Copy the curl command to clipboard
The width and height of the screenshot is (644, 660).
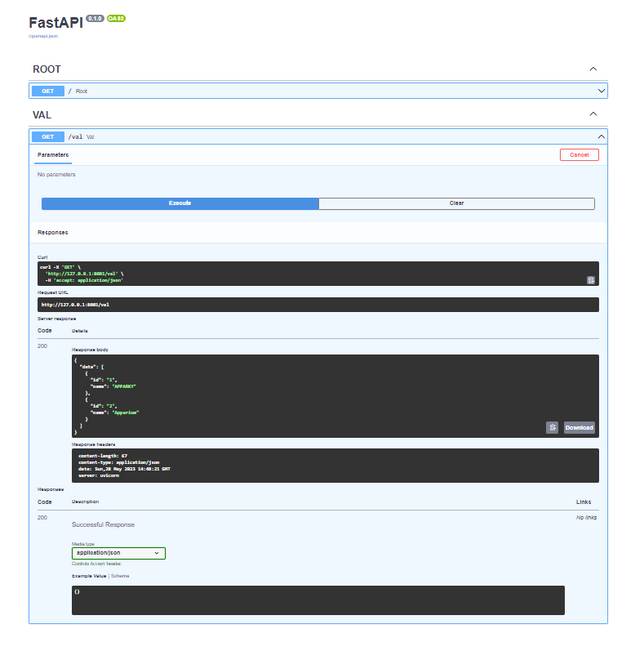591,280
